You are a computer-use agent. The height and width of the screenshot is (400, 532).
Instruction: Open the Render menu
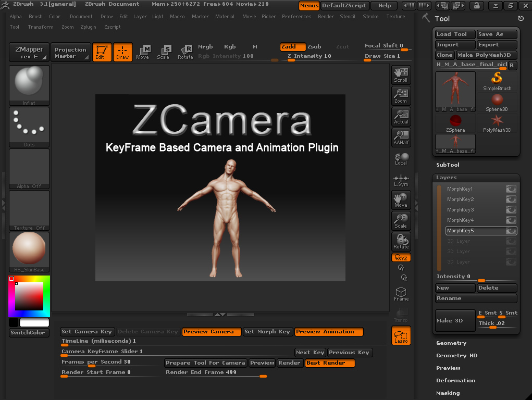coord(326,16)
